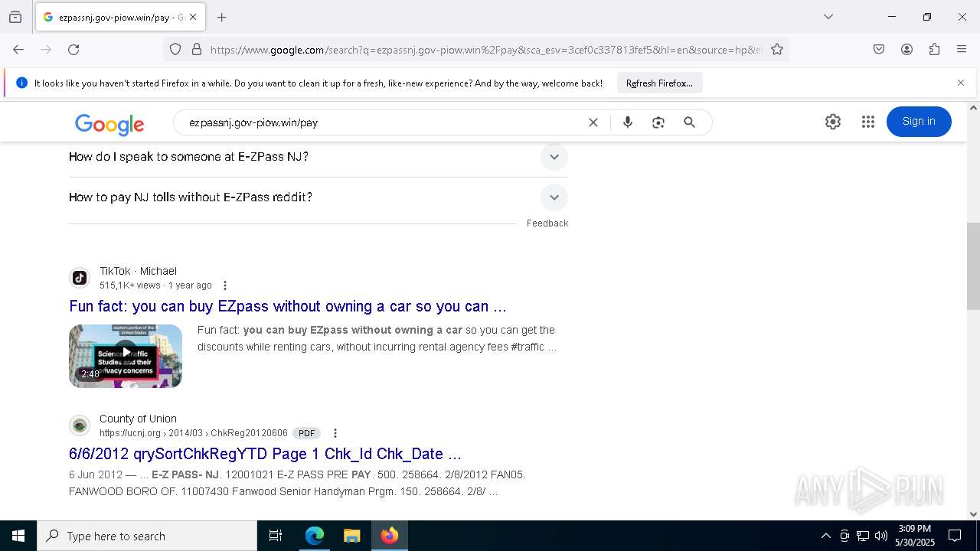Click the page vertical scrollbar thumb
Screen dimensions: 980x551
point(973,266)
